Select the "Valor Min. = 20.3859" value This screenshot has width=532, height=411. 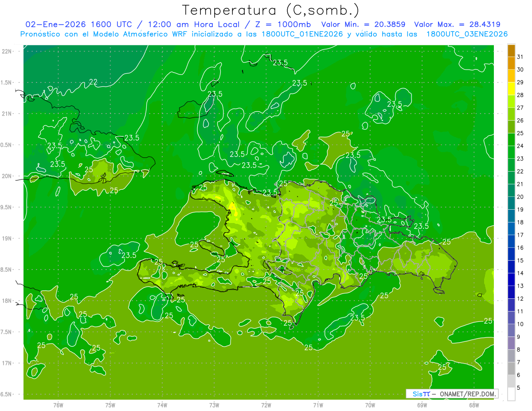click(x=363, y=24)
